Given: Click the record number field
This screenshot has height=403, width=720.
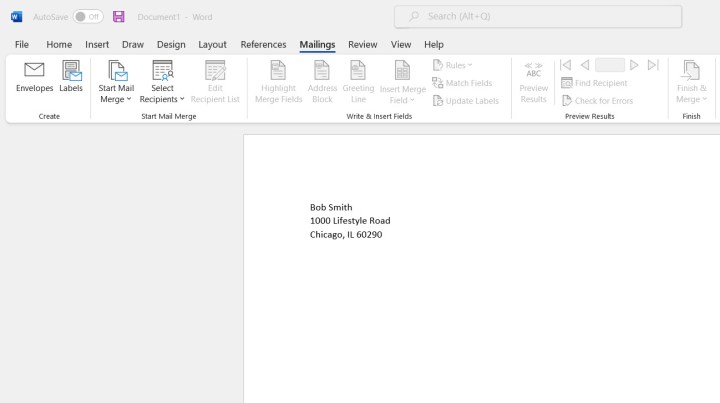Looking at the screenshot, I should coord(609,65).
